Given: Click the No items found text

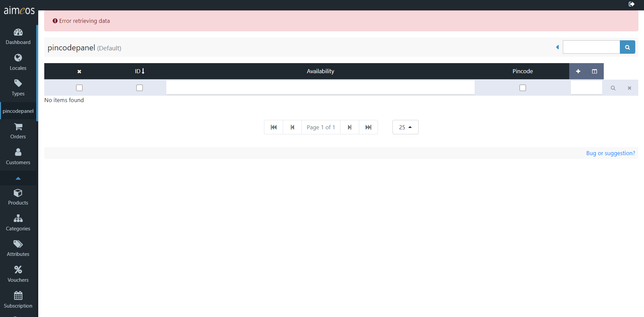Looking at the screenshot, I should (x=64, y=100).
